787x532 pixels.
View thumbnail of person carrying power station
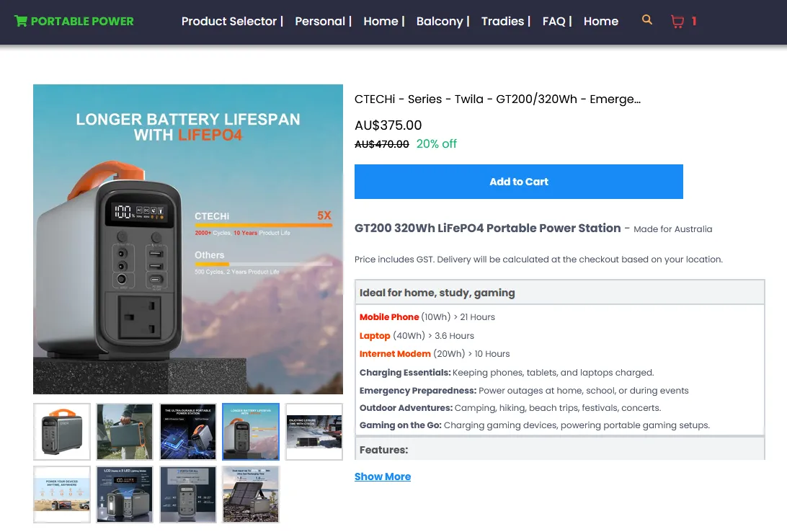[125, 432]
